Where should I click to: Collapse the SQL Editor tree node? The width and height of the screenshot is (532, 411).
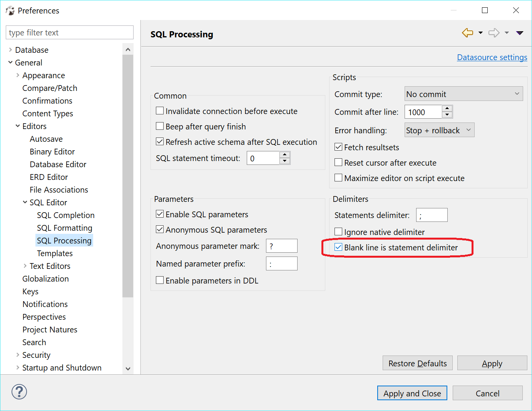(x=24, y=202)
